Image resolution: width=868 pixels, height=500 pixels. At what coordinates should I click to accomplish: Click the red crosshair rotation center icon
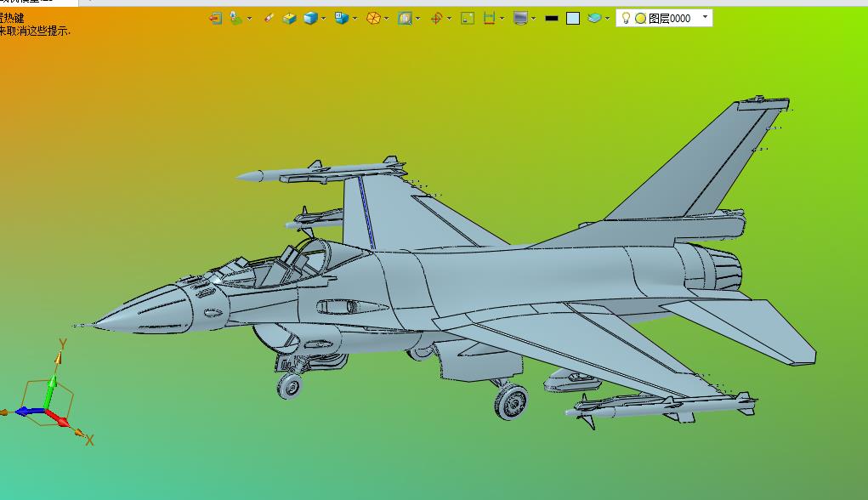pyautogui.click(x=436, y=18)
